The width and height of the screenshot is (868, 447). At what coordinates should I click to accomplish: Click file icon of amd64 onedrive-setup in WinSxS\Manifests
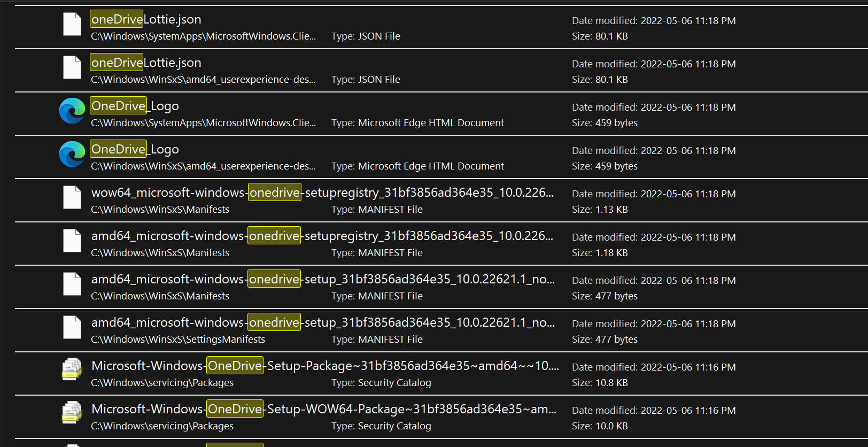point(72,284)
